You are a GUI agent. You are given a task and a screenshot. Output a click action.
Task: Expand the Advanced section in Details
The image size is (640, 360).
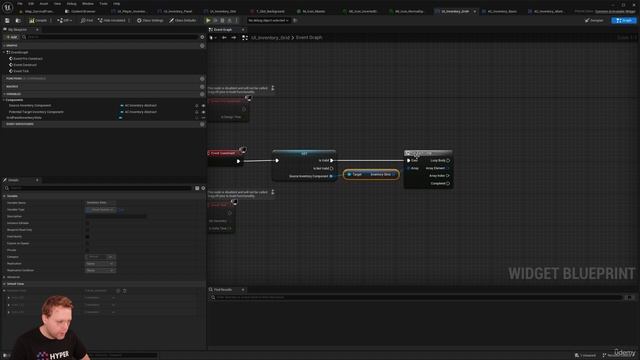4,277
